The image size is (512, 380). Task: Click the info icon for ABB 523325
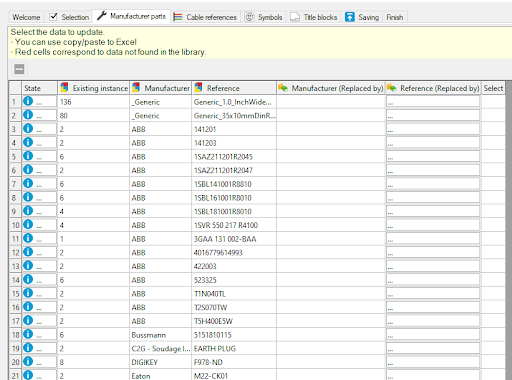(x=28, y=279)
